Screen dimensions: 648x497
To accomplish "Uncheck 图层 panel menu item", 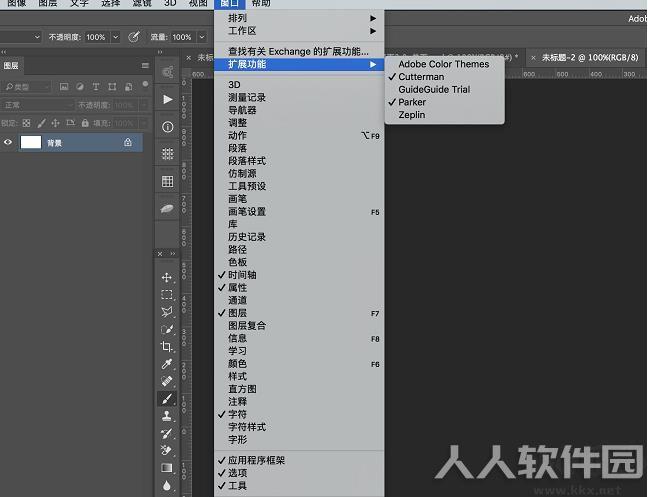I will pos(299,313).
